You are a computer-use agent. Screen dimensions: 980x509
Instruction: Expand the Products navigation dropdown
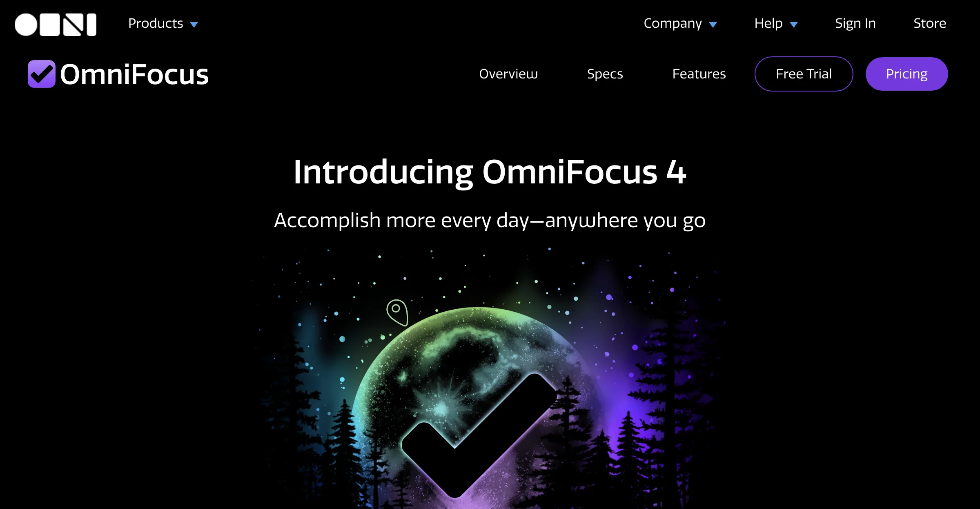(163, 23)
